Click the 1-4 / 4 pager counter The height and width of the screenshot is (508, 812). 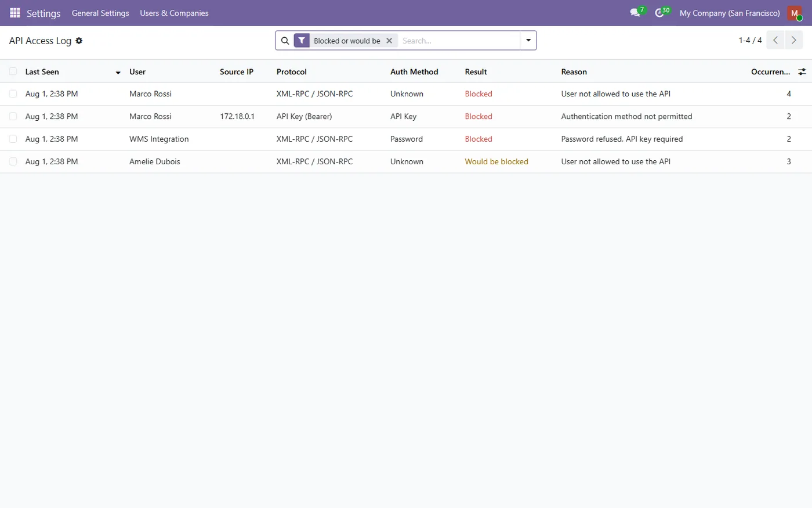750,40
